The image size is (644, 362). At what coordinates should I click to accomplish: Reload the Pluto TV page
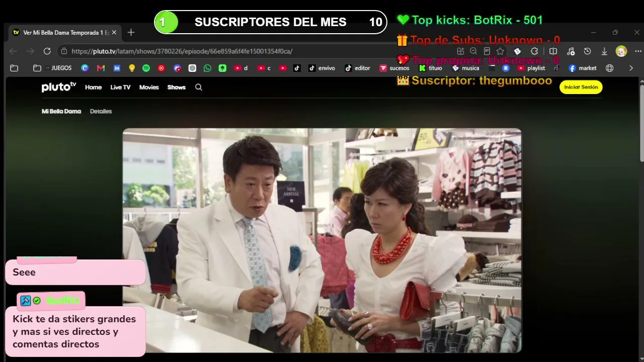[47, 51]
